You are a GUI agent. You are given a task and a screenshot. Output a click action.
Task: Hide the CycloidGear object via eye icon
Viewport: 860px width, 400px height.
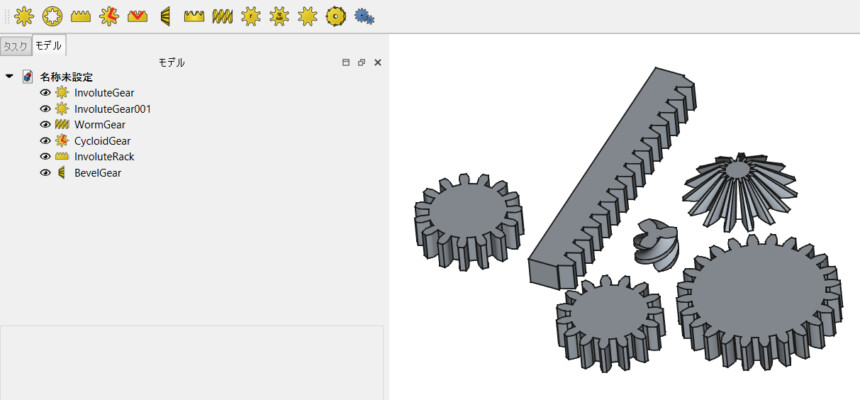pos(46,140)
